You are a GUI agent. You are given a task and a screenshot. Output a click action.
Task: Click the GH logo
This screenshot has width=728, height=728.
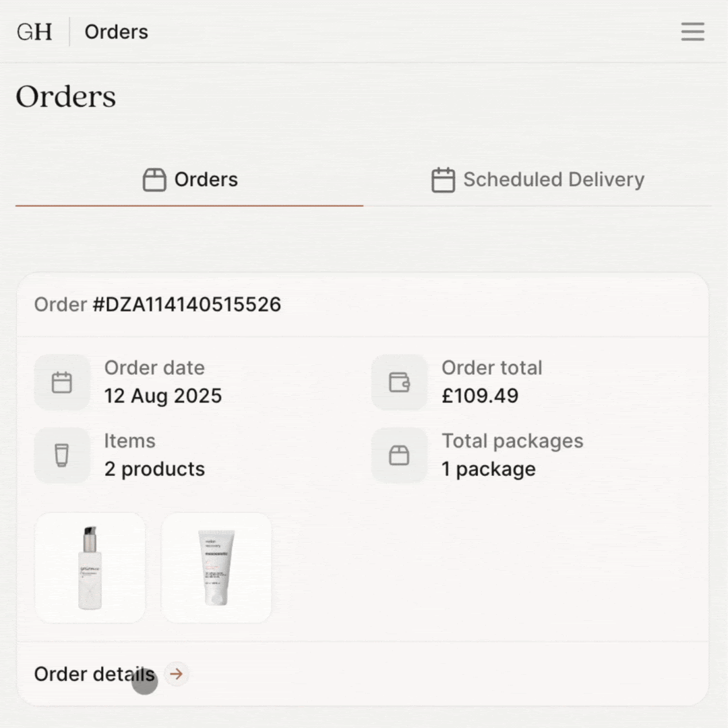click(x=34, y=32)
